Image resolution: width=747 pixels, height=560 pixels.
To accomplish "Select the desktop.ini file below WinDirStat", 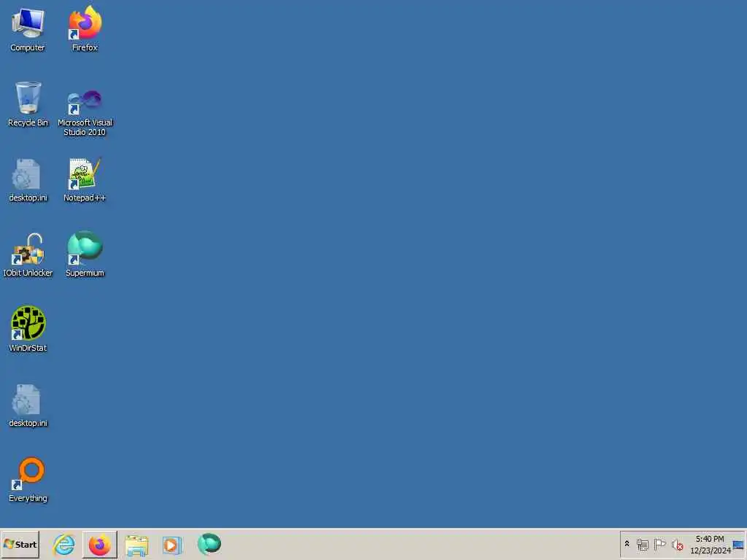I will coord(28,405).
